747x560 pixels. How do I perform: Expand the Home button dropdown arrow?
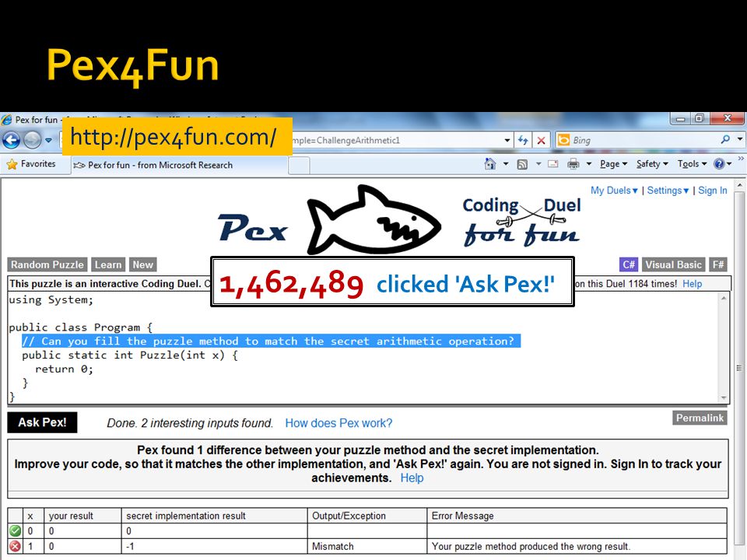click(506, 164)
